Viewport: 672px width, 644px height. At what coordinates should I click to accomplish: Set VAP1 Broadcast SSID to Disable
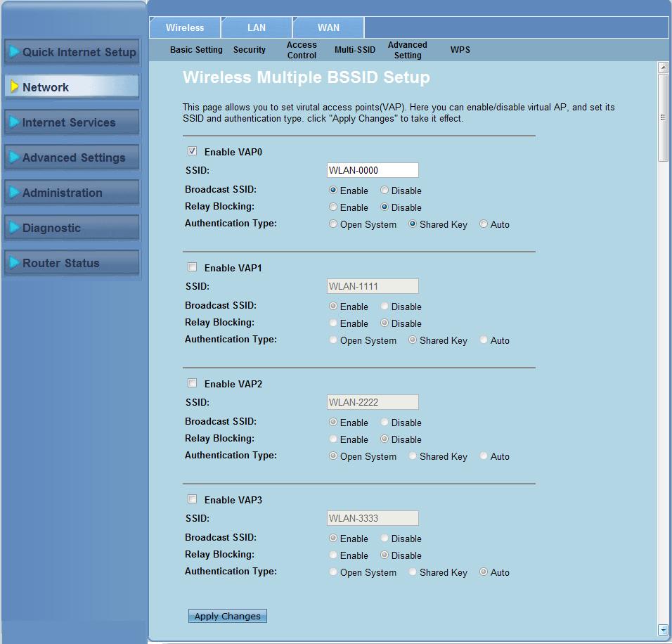[x=385, y=306]
